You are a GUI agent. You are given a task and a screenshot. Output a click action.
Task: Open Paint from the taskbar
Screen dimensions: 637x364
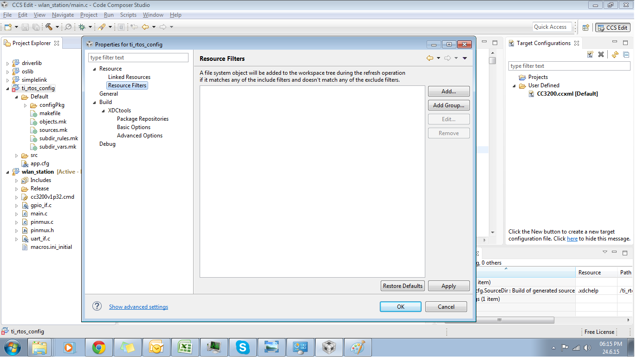(357, 347)
